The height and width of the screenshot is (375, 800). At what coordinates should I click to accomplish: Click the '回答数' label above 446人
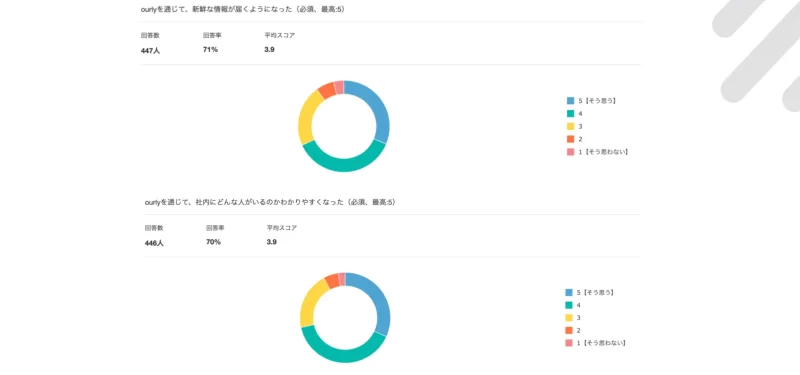[154, 228]
